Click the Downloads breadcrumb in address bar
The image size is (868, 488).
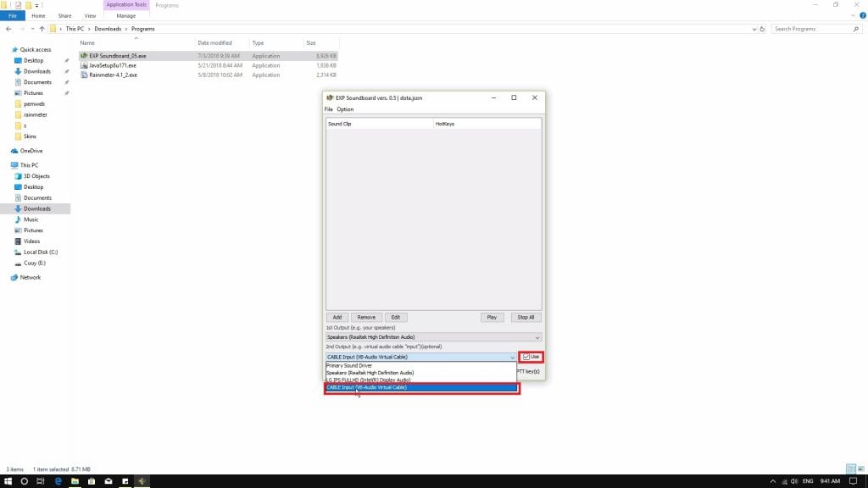108,29
